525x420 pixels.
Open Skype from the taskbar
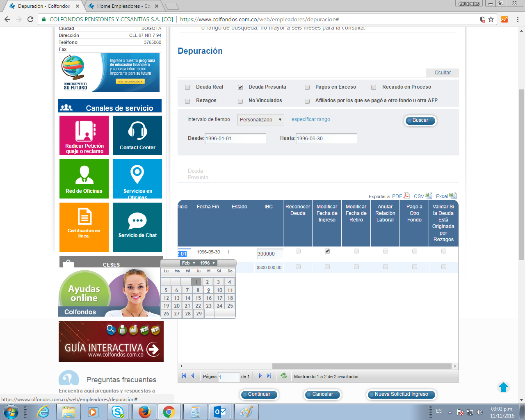pyautogui.click(x=118, y=411)
